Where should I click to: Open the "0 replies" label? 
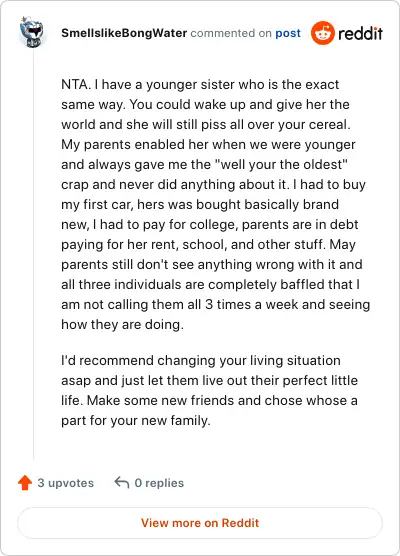159,483
